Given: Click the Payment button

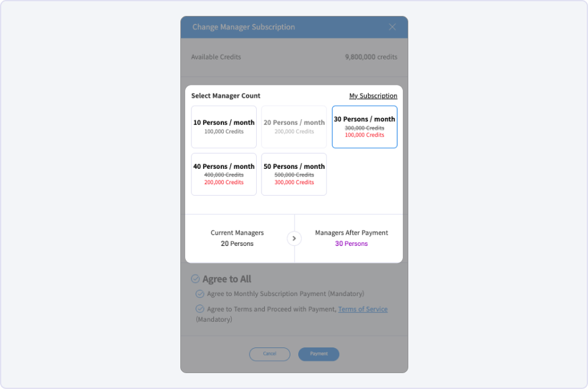Looking at the screenshot, I should tap(318, 354).
